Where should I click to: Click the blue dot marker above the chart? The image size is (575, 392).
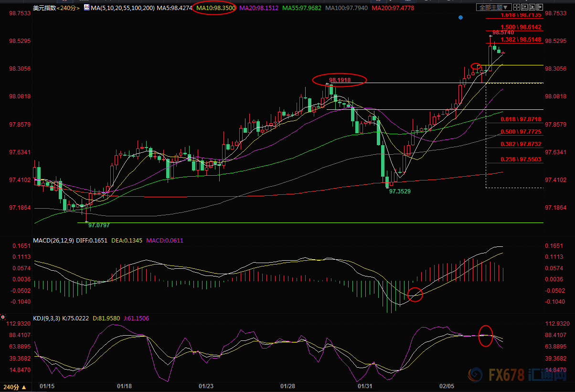point(460,17)
